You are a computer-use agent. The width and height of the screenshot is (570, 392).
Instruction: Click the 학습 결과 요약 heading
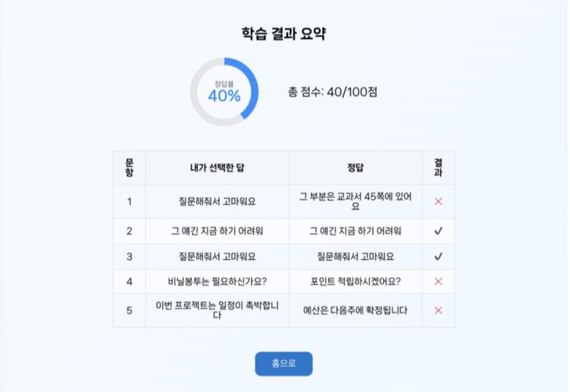284,33
